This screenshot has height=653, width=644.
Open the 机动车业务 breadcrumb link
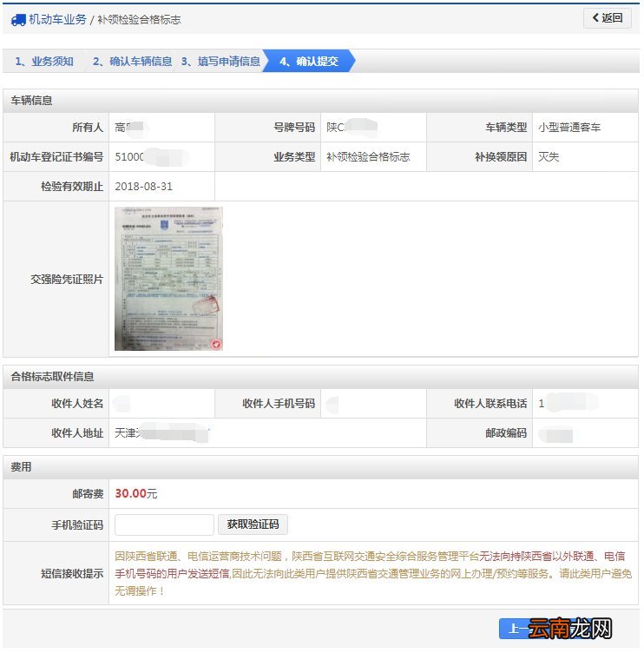[x=57, y=19]
